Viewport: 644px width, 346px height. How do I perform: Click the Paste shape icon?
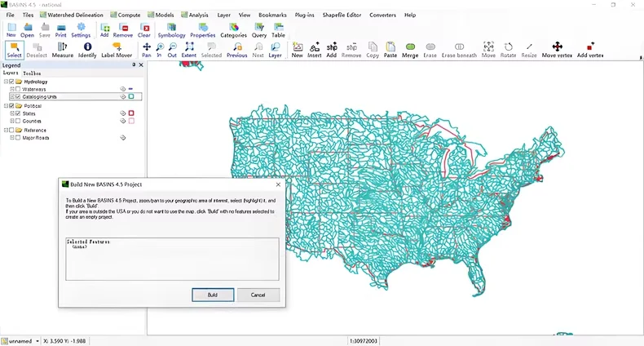(390, 50)
